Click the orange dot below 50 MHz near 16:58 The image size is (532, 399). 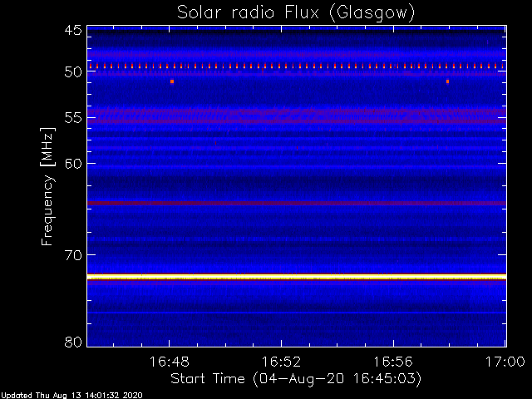coord(447,81)
